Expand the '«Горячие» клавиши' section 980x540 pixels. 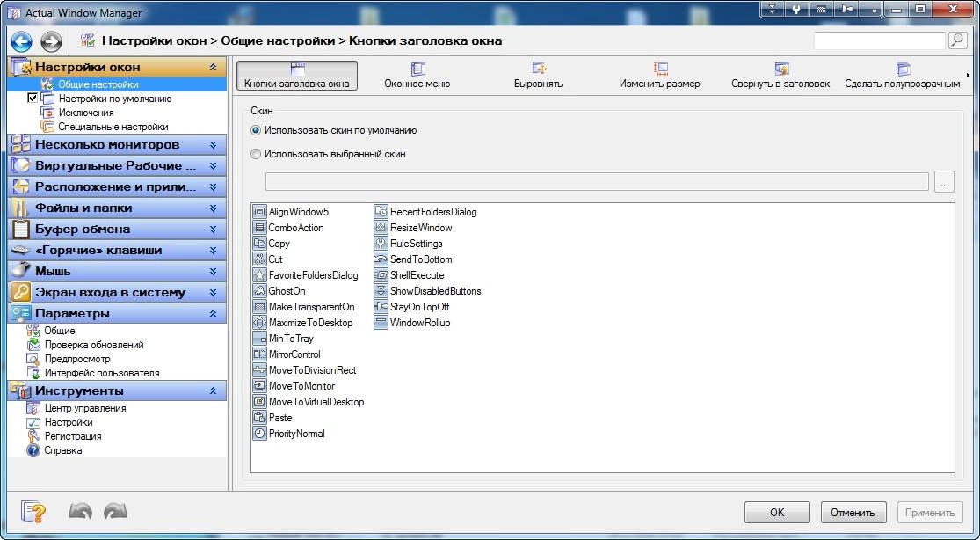[x=213, y=251]
